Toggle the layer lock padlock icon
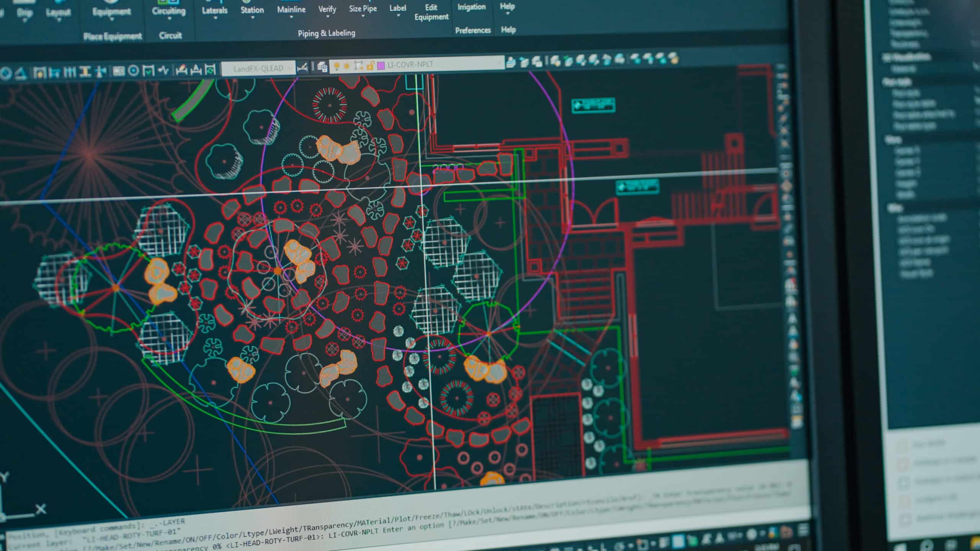This screenshot has width=980, height=551. (x=370, y=65)
